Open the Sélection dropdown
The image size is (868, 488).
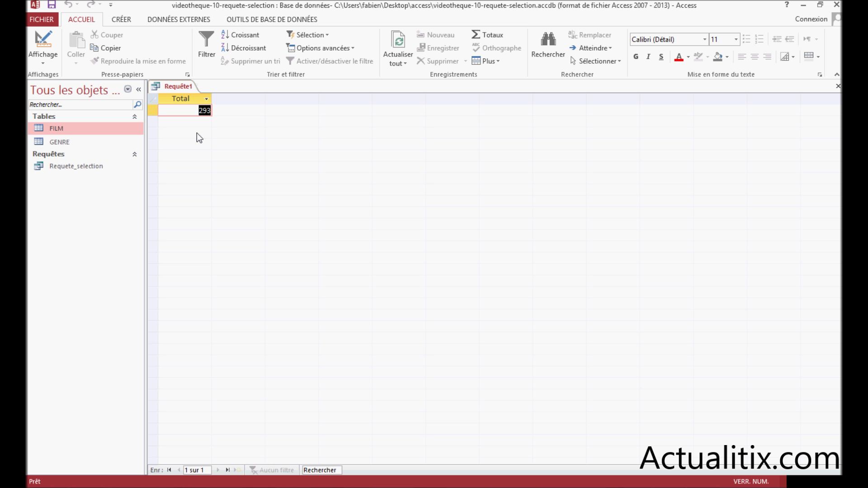pos(307,35)
